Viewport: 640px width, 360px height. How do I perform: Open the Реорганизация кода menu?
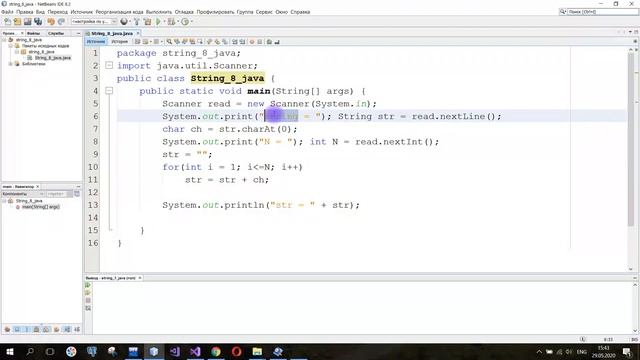120,12
